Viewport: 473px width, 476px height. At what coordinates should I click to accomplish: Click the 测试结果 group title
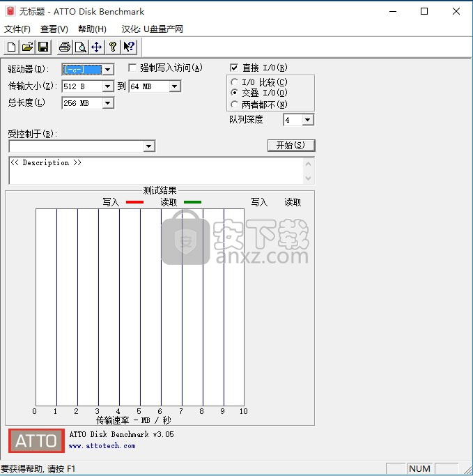tap(160, 191)
